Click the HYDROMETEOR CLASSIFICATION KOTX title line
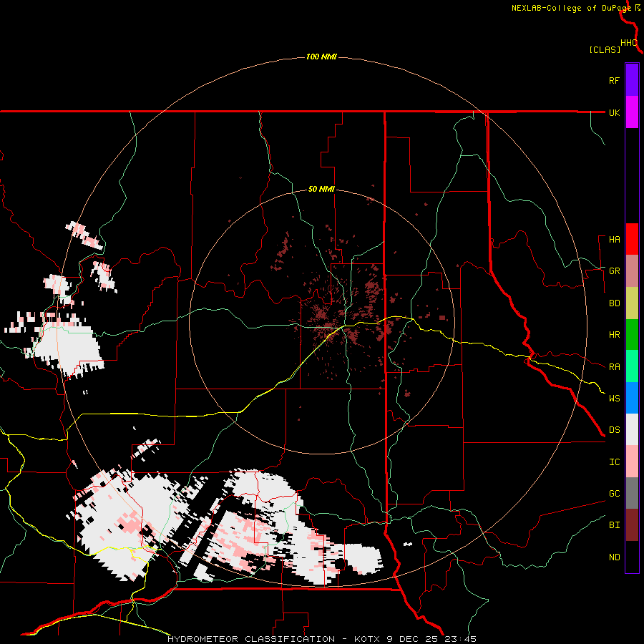The image size is (644, 644). point(321,639)
